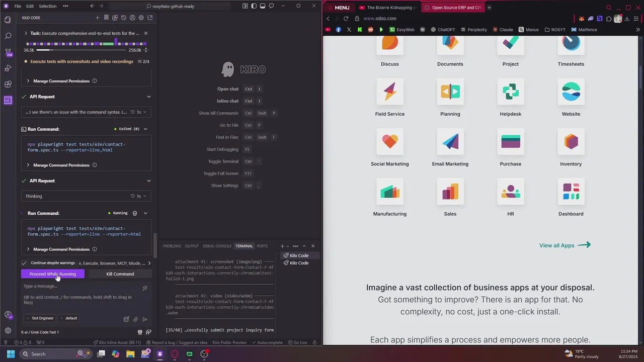Start a new Kilo Code task with plus icon
The width and height of the screenshot is (644, 362).
coord(98,18)
